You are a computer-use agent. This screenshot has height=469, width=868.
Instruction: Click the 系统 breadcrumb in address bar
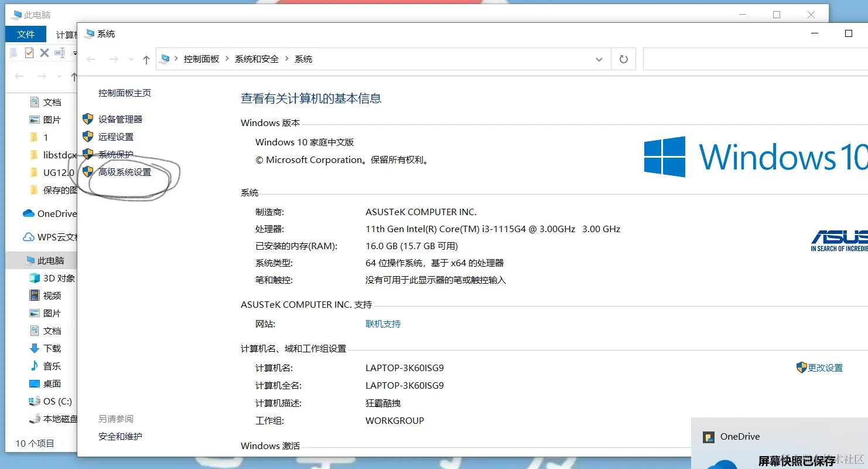303,59
